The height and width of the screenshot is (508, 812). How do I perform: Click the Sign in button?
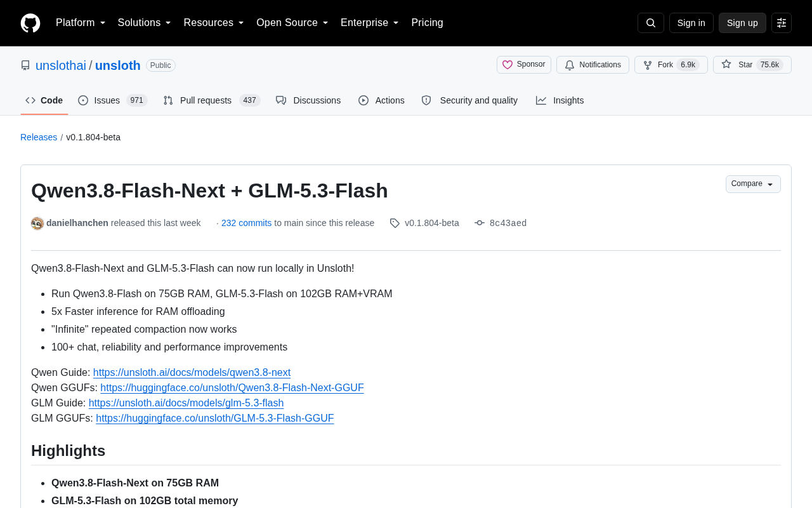pyautogui.click(x=691, y=23)
